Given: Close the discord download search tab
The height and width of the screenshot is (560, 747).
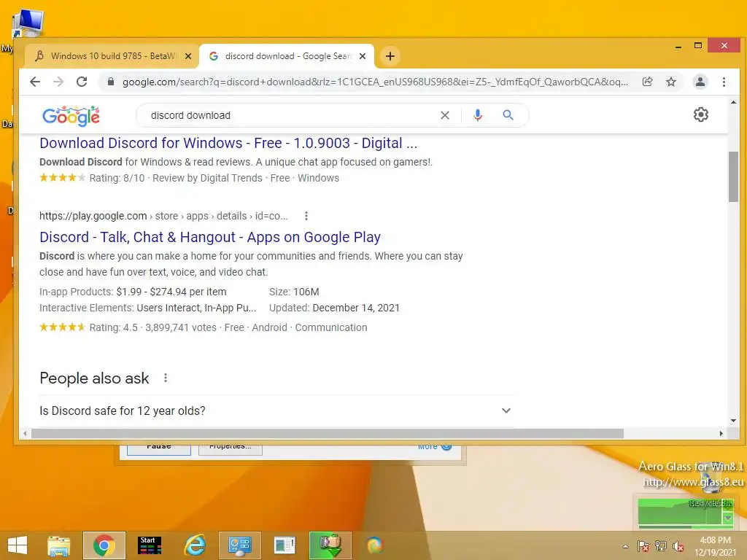Looking at the screenshot, I should coord(363,56).
